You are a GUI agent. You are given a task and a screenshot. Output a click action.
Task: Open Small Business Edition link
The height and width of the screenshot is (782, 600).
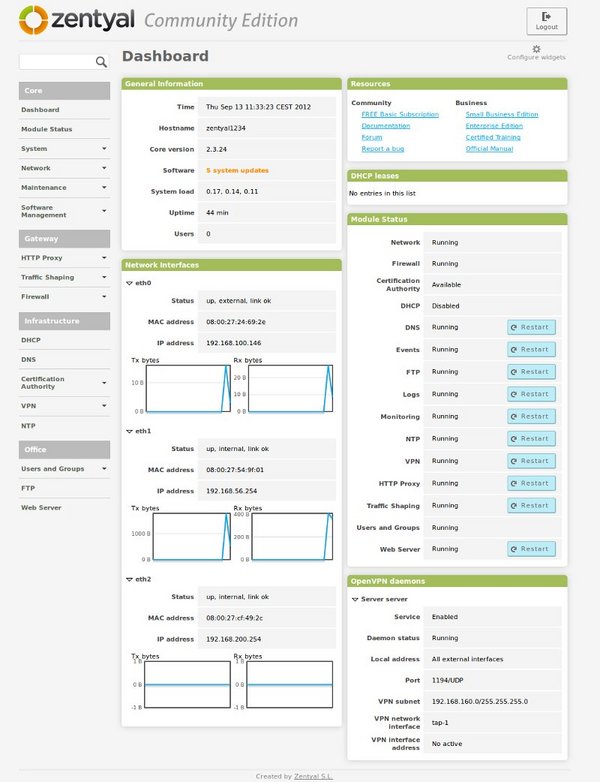tap(502, 114)
